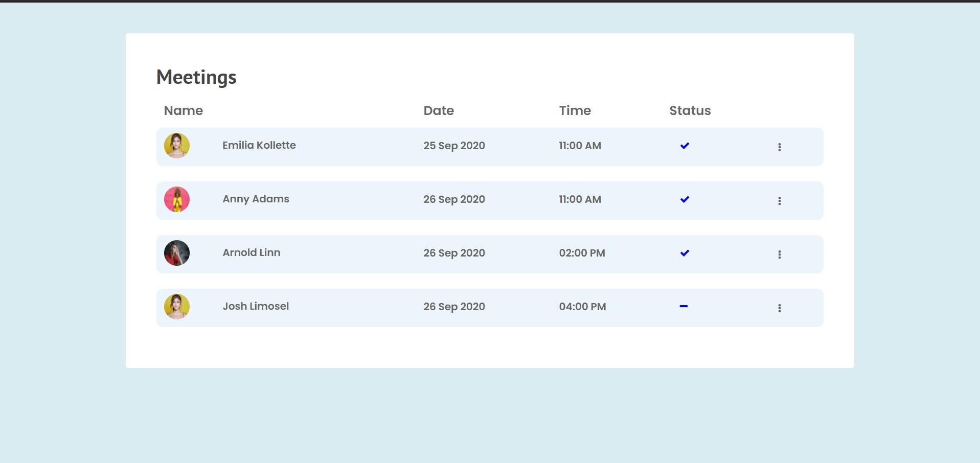Click the status checkmark for Emilia Kollette

(x=685, y=146)
